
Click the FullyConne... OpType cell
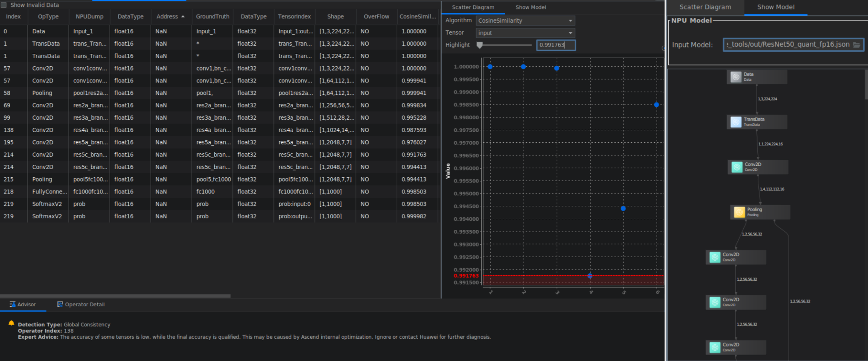pos(48,191)
